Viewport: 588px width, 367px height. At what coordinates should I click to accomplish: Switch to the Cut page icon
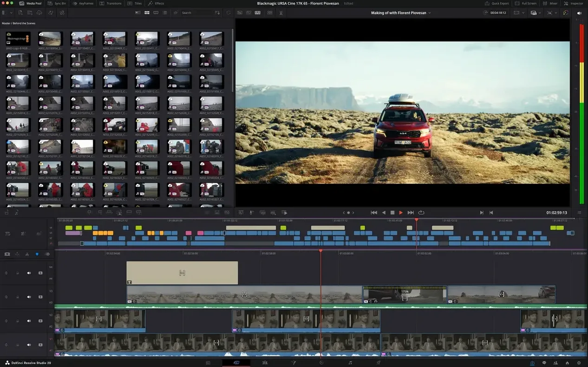pos(236,362)
